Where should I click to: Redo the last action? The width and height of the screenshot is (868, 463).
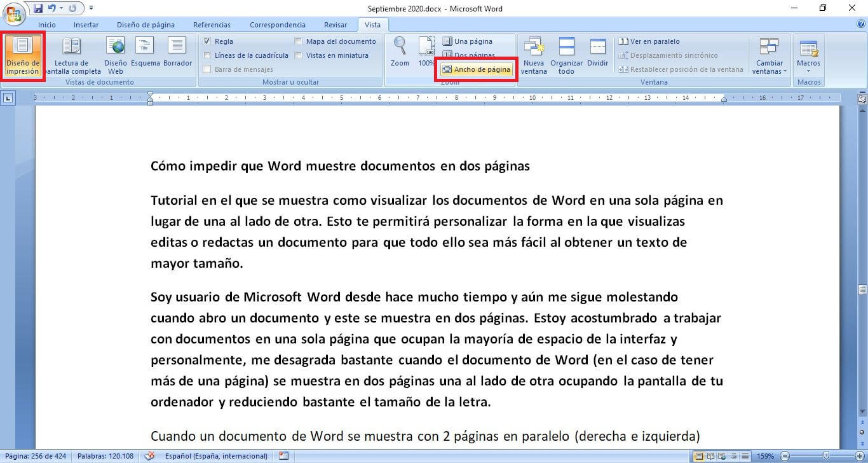[72, 8]
